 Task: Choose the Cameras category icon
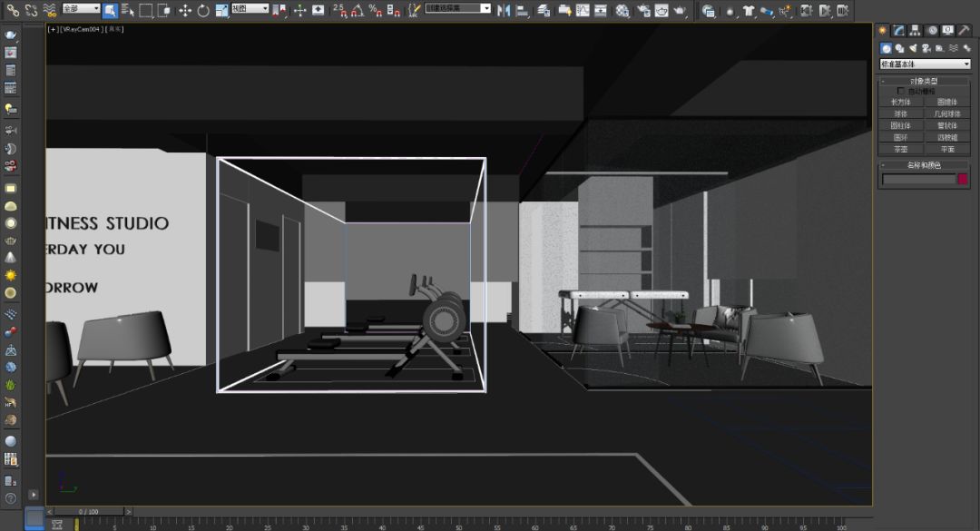(x=925, y=48)
